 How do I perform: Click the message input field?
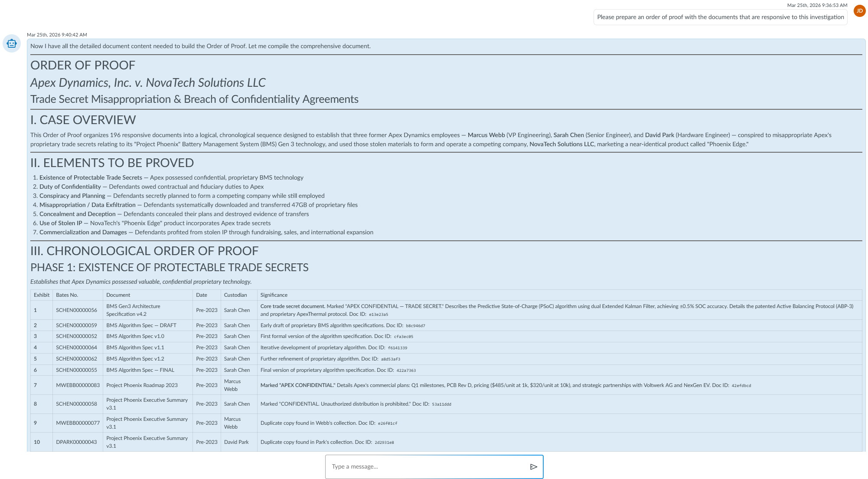pos(427,467)
